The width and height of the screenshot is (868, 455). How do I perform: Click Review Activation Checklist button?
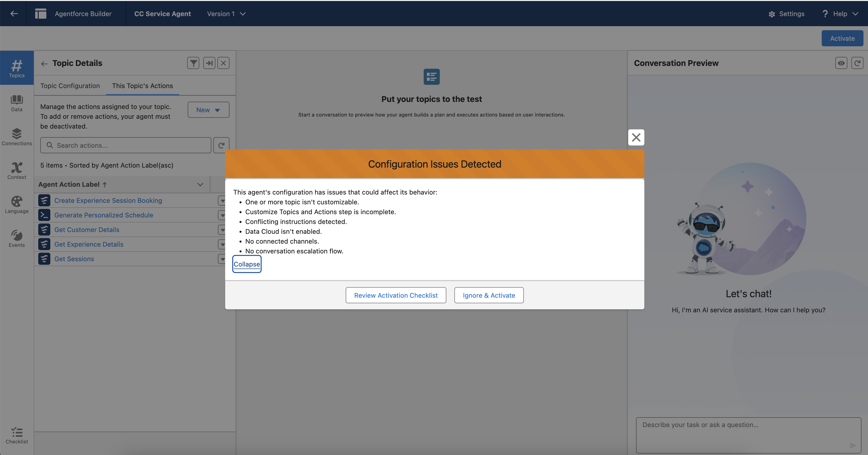tap(396, 295)
